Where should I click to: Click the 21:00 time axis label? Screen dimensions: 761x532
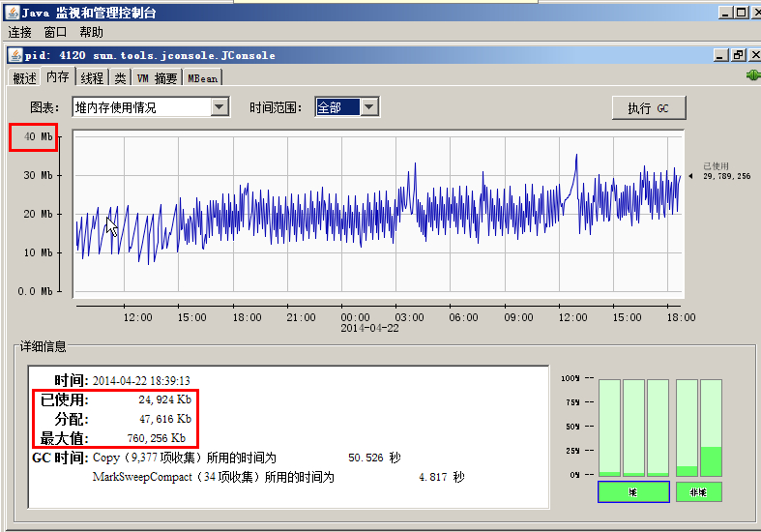click(x=301, y=317)
